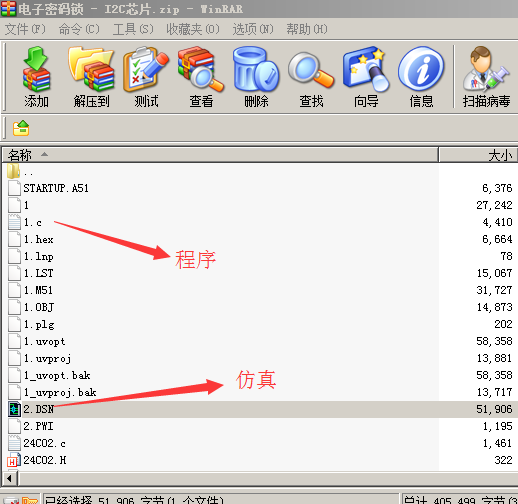Open the Help (帮助) menu
Image resolution: width=518 pixels, height=504 pixels.
coord(307,29)
